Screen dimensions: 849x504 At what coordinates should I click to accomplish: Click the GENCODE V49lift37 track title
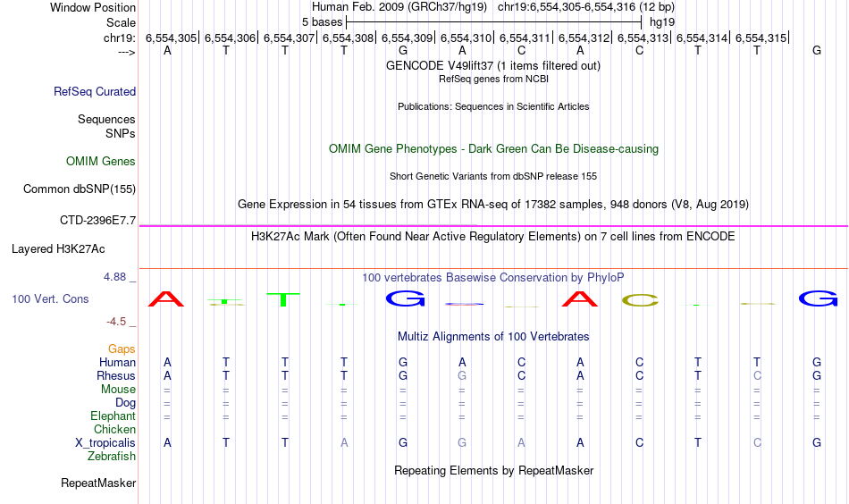[492, 65]
